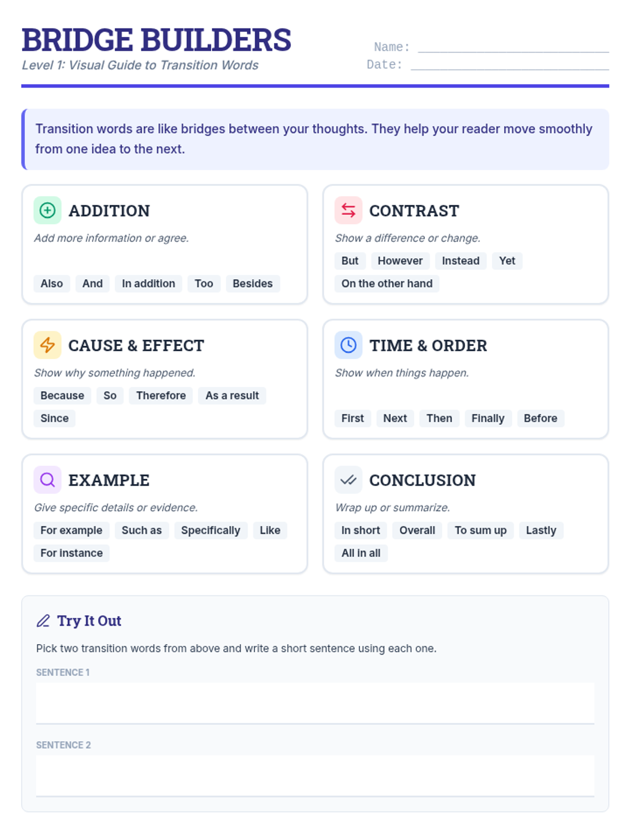Choose the "Therefore" word chip
Screen dimensions: 630x840
[161, 395]
